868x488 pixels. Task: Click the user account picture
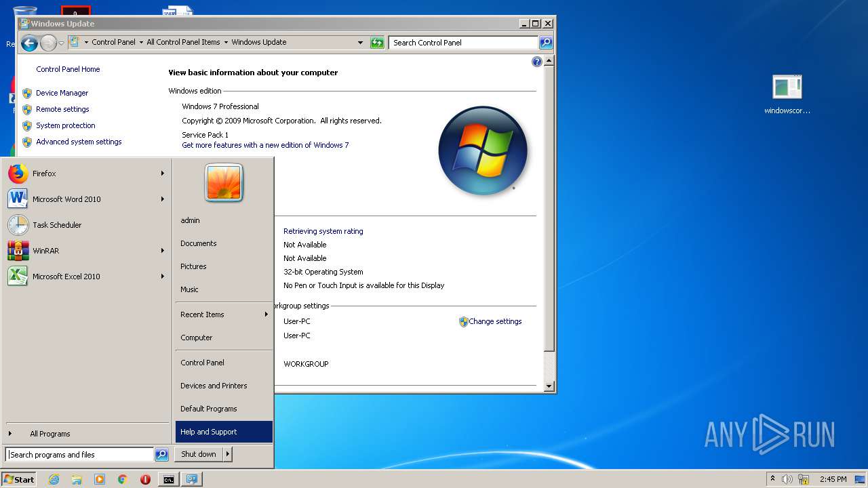tap(224, 182)
